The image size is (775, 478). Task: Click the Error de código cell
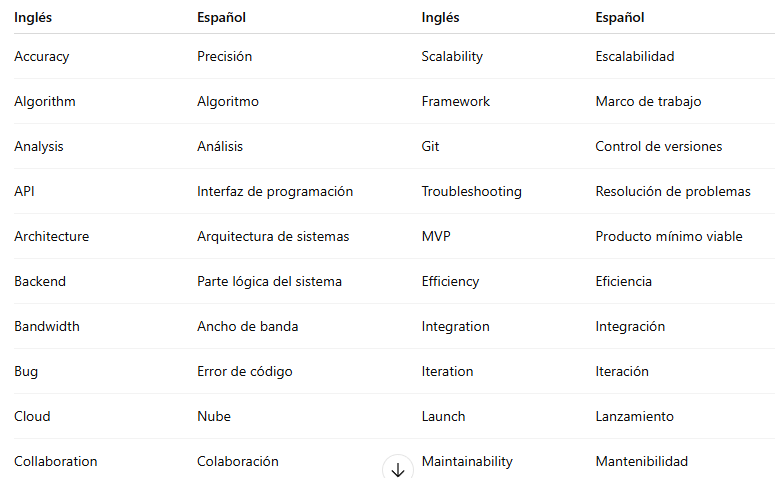[245, 371]
